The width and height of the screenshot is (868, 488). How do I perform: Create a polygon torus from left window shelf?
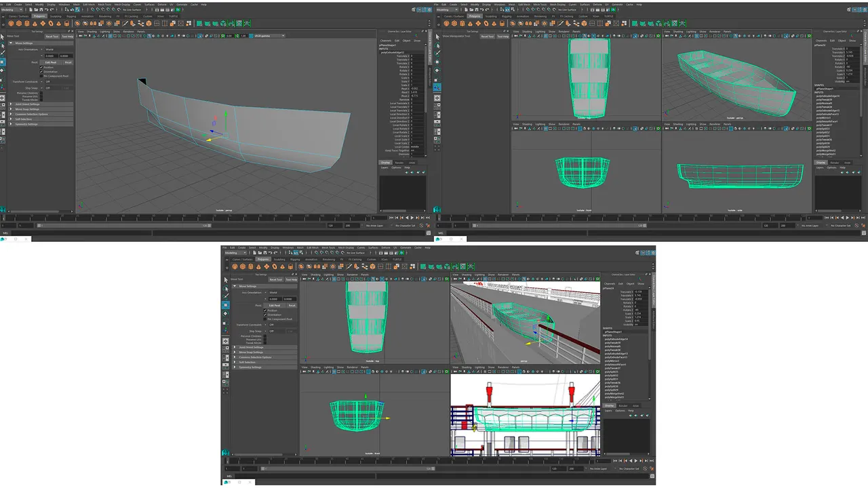click(51, 23)
